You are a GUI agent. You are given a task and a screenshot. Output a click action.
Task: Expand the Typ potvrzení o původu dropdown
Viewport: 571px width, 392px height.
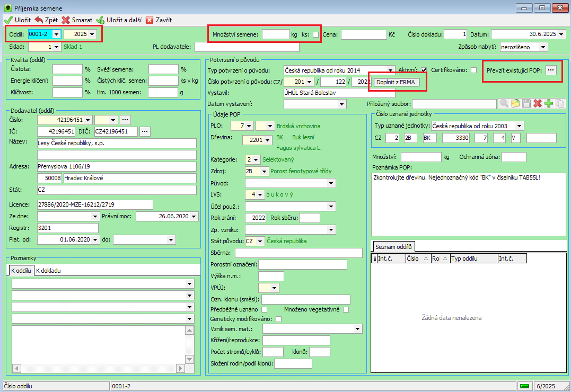point(390,70)
